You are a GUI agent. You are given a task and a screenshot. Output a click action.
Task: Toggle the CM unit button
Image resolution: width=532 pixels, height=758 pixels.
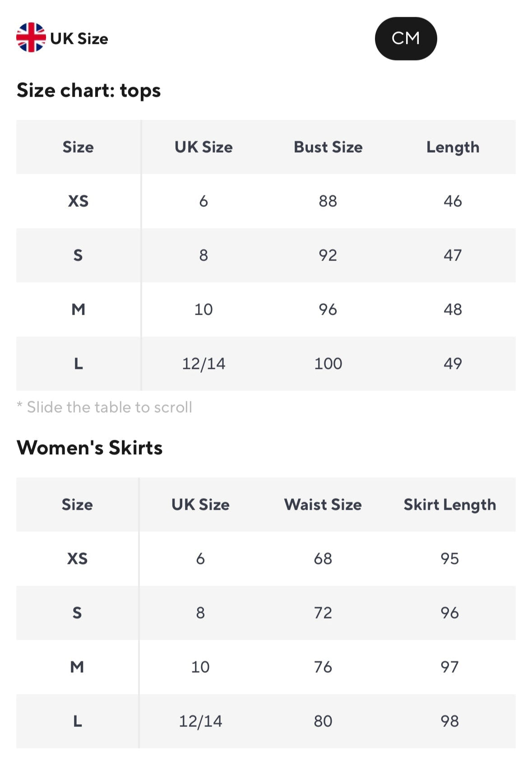pyautogui.click(x=405, y=38)
